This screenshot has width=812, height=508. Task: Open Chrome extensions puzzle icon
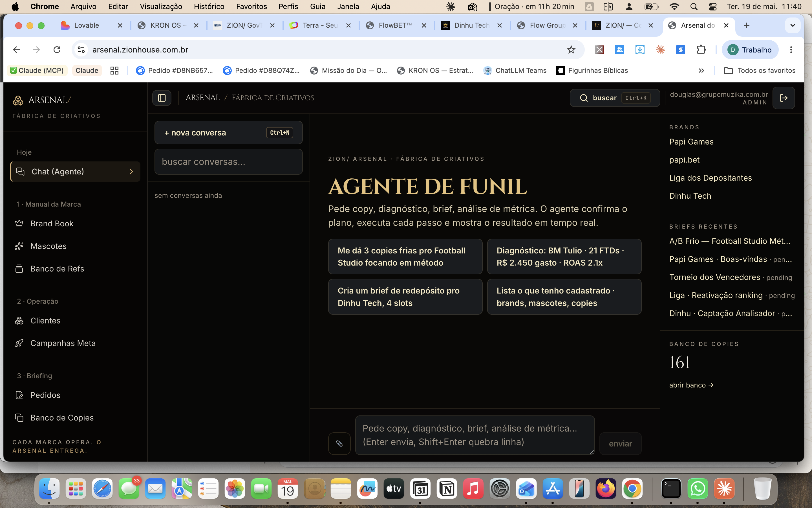[701, 50]
